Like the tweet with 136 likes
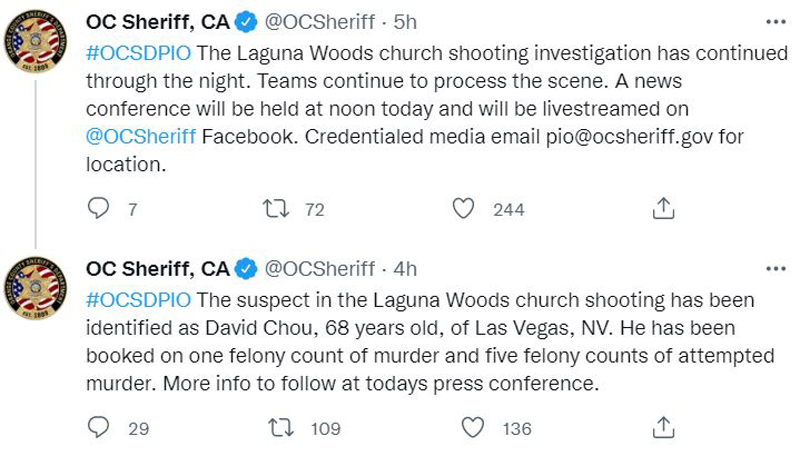Screen dimensions: 800x456 point(472,427)
